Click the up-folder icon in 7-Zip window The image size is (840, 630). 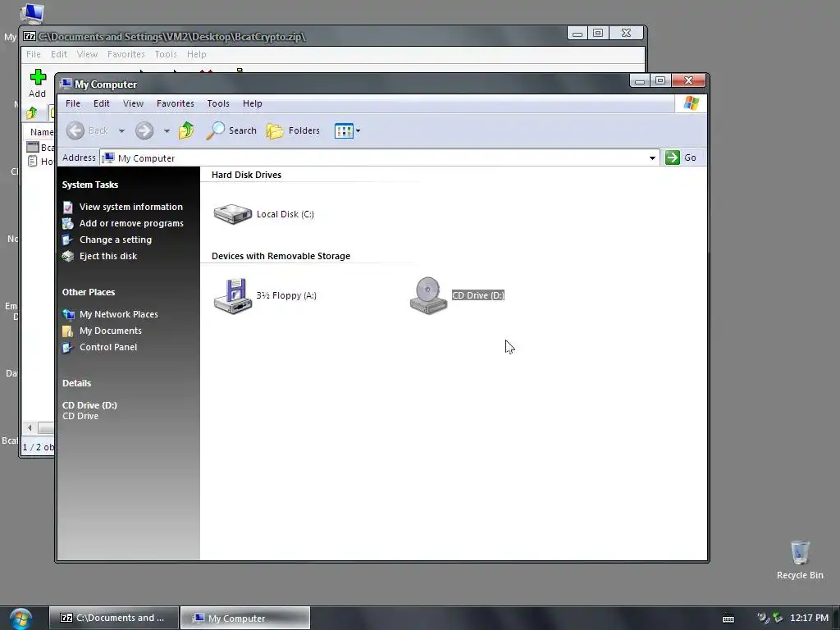(32, 112)
